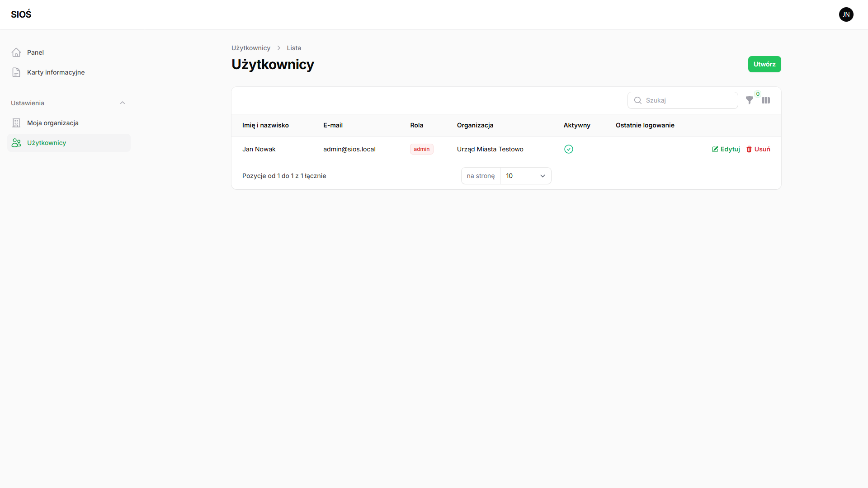Click the admin role badge

coord(422,149)
